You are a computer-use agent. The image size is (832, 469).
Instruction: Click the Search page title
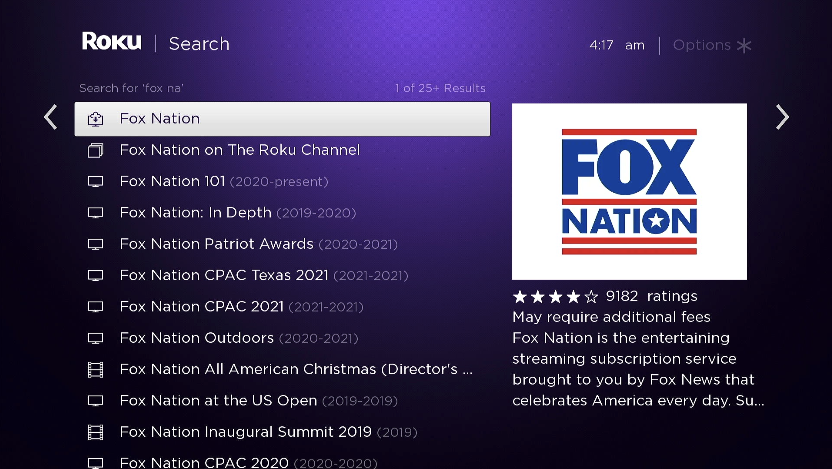[x=199, y=44]
